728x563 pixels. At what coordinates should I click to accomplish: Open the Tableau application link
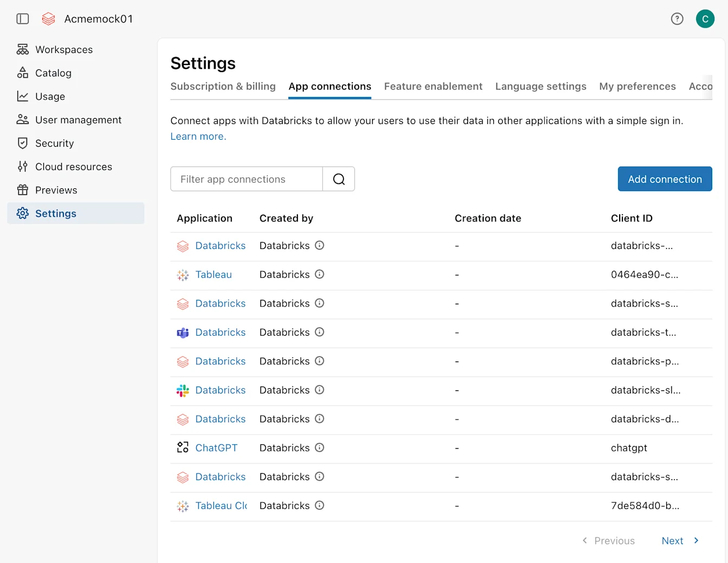point(213,274)
